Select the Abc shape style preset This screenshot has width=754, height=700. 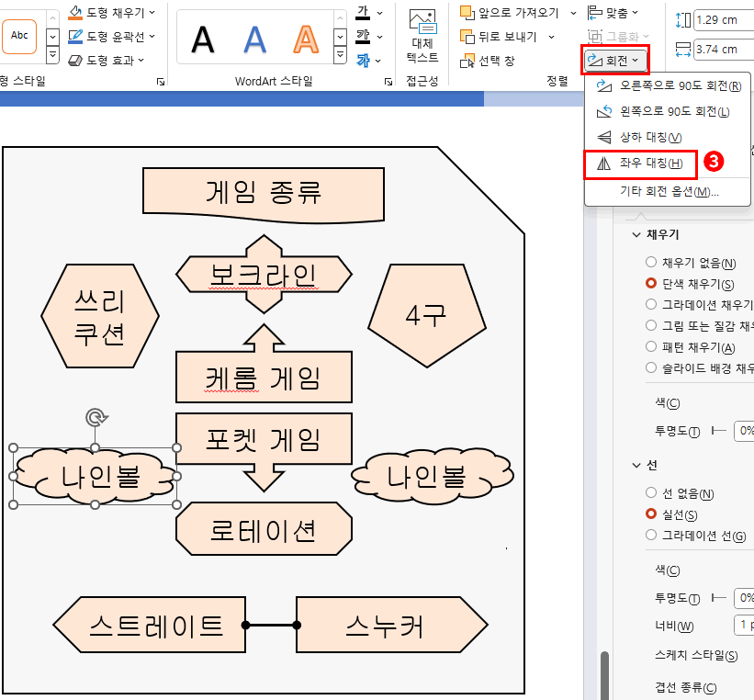pyautogui.click(x=19, y=36)
